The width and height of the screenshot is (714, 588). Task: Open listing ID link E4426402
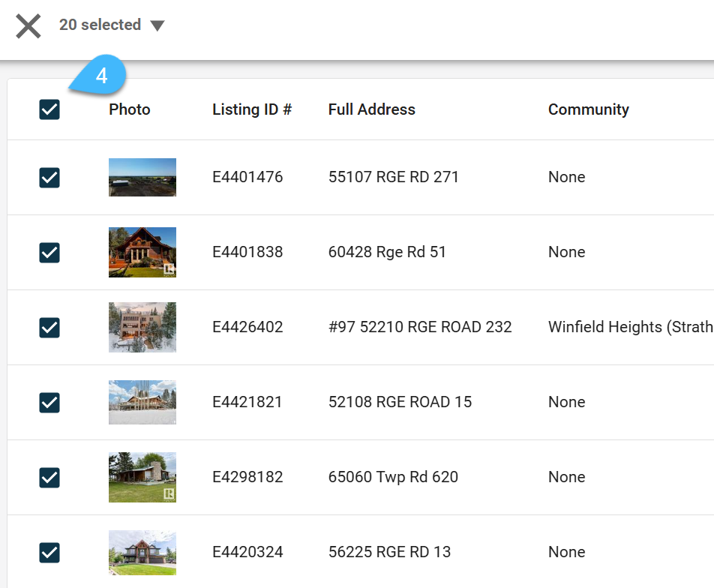247,327
